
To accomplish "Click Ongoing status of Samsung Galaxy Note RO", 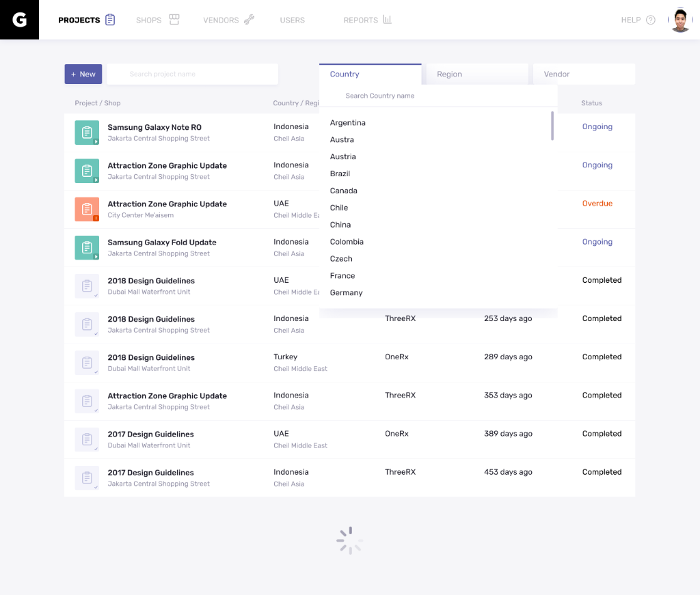I will pyautogui.click(x=597, y=126).
